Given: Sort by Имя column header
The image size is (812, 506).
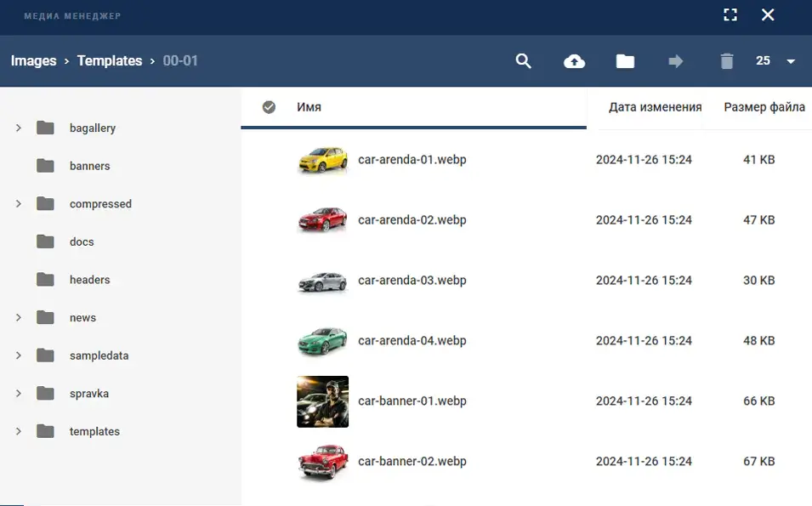Looking at the screenshot, I should [x=309, y=107].
